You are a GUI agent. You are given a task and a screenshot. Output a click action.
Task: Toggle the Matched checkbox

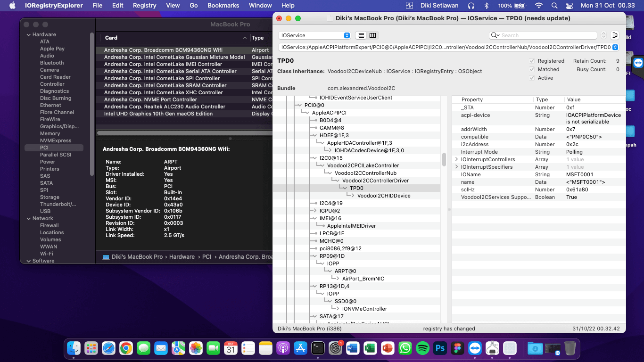pos(532,69)
